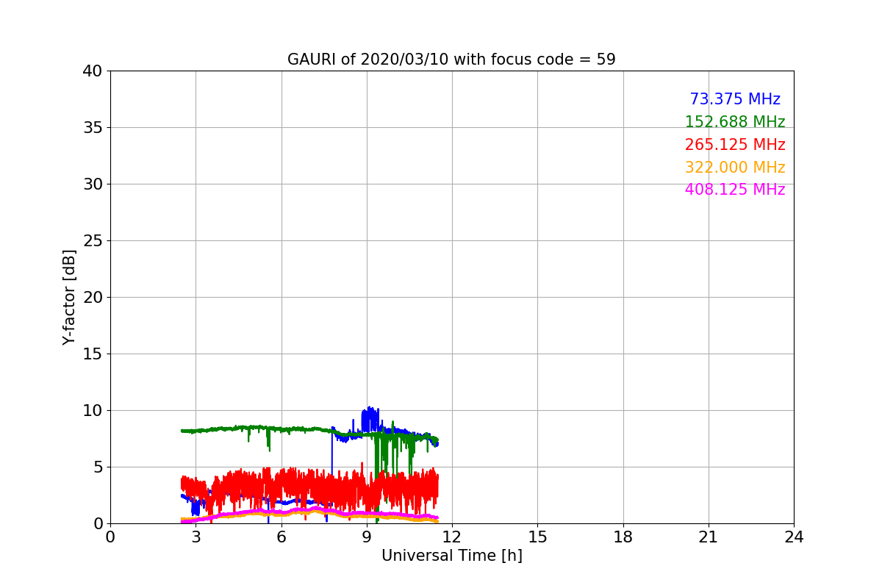The image size is (882, 588).
Task: Click the x-axis tick label '24'
Action: tap(794, 537)
